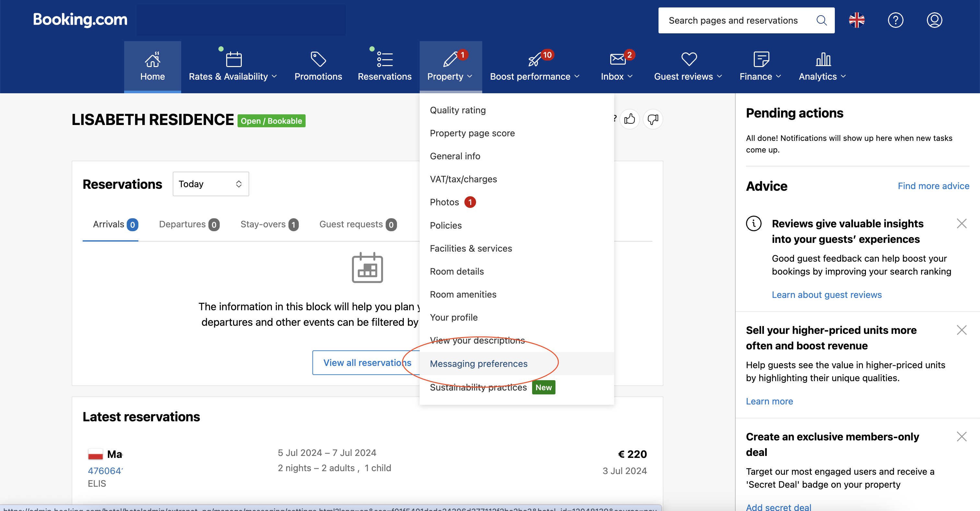Click the green New badge
Image resolution: width=980 pixels, height=511 pixels.
[543, 387]
